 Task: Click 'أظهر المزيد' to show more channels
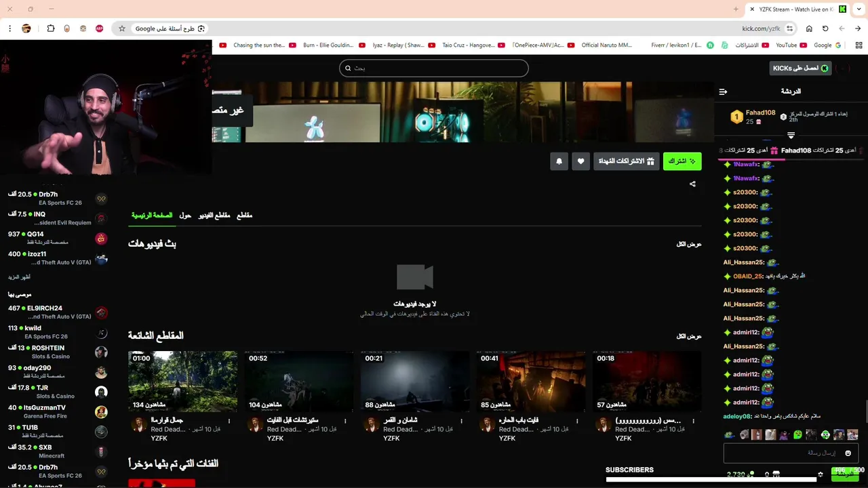19,277
